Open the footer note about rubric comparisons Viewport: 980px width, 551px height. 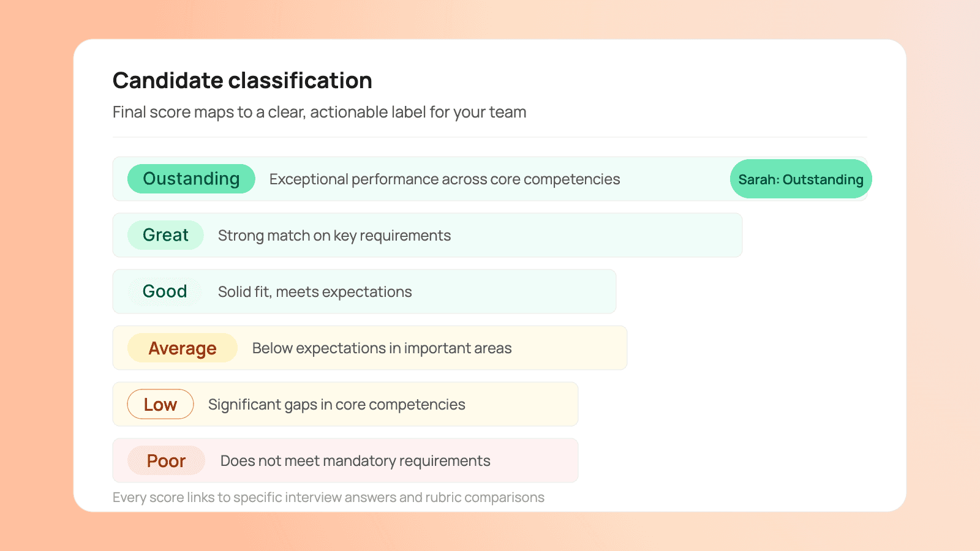[x=328, y=497]
